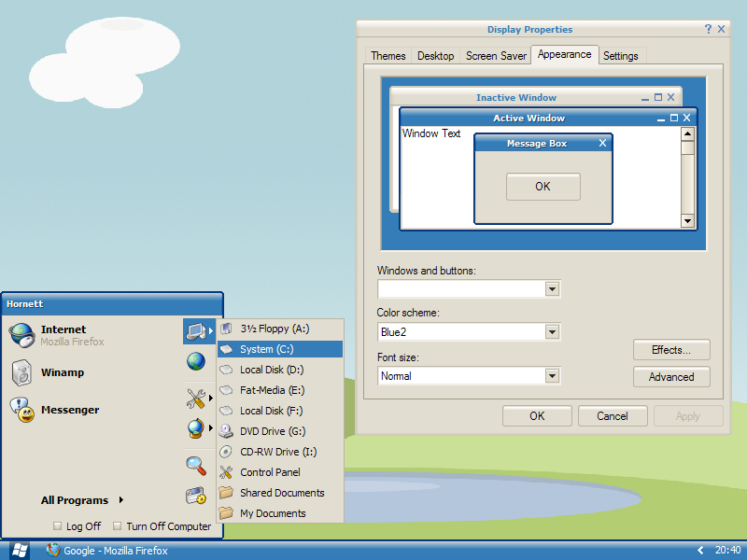
Task: Expand the globe-on-stand submenu arrow
Action: (211, 428)
